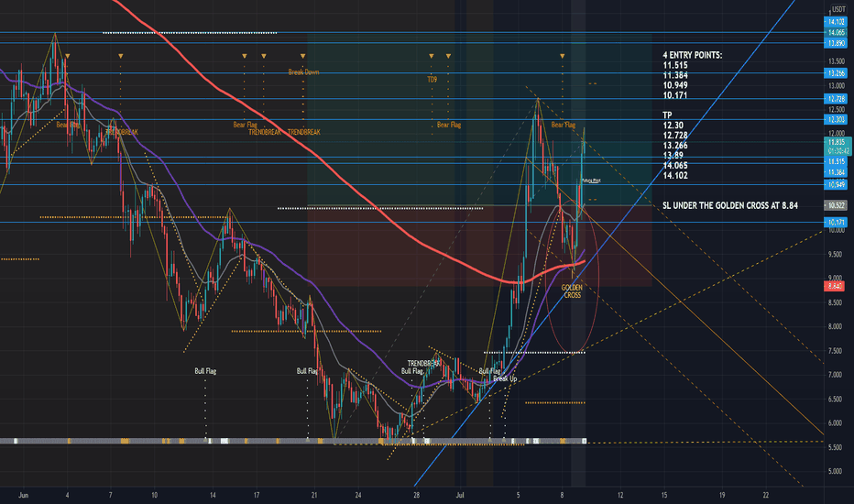
Task: Click the 7.000 price scale tick
Action: tap(836, 375)
